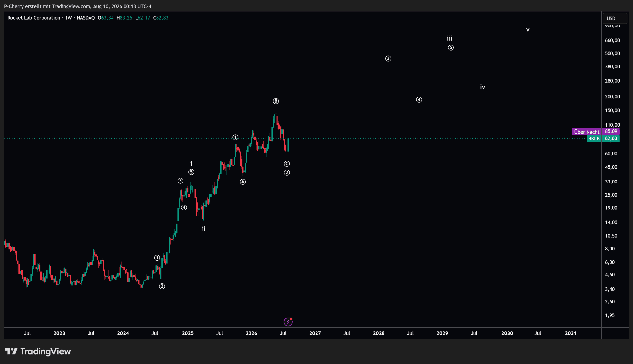This screenshot has height=364, width=633.
Task: Click the 2023 time axis label
Action: (59, 333)
